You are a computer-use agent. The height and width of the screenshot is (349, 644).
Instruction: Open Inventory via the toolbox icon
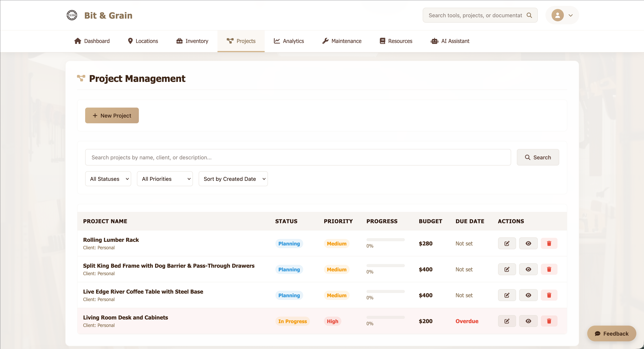tap(180, 41)
